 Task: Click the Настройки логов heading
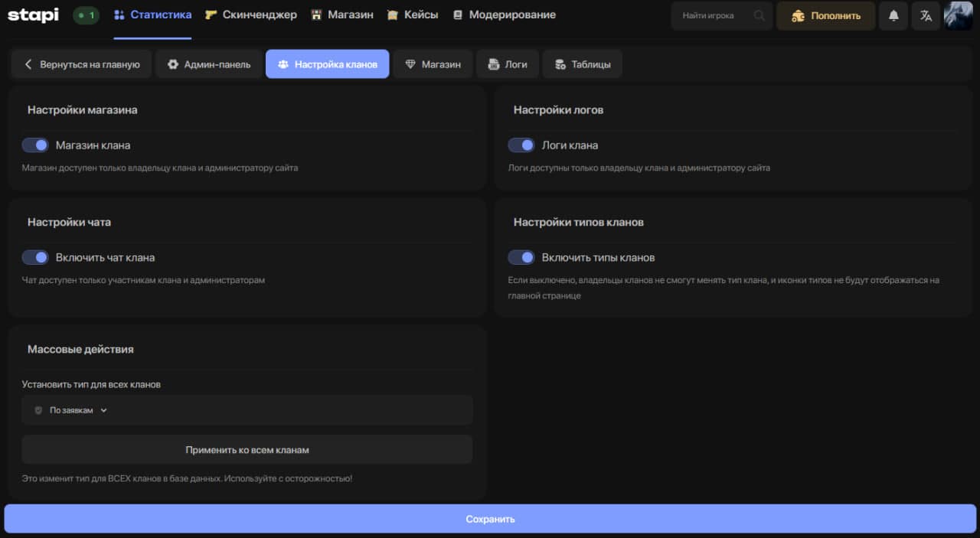(x=558, y=109)
